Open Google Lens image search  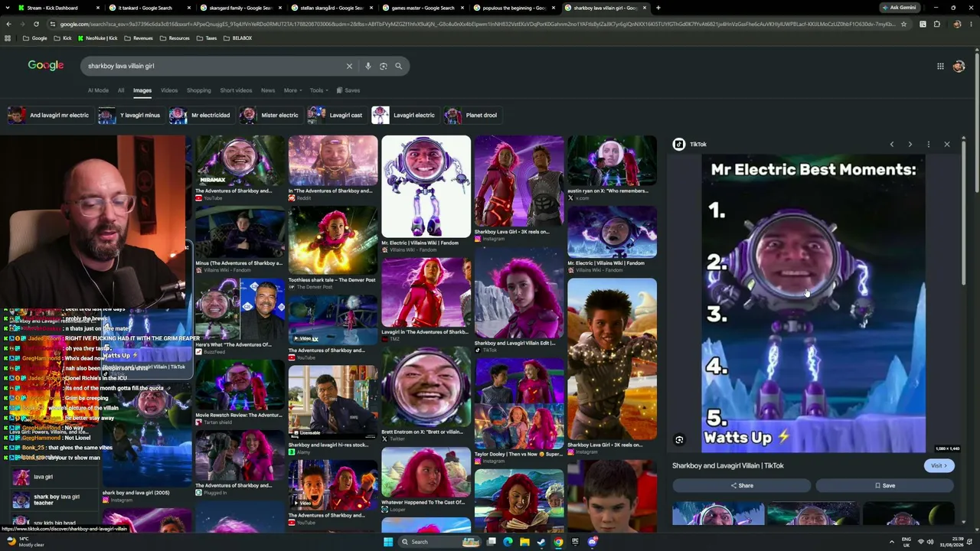tap(384, 66)
